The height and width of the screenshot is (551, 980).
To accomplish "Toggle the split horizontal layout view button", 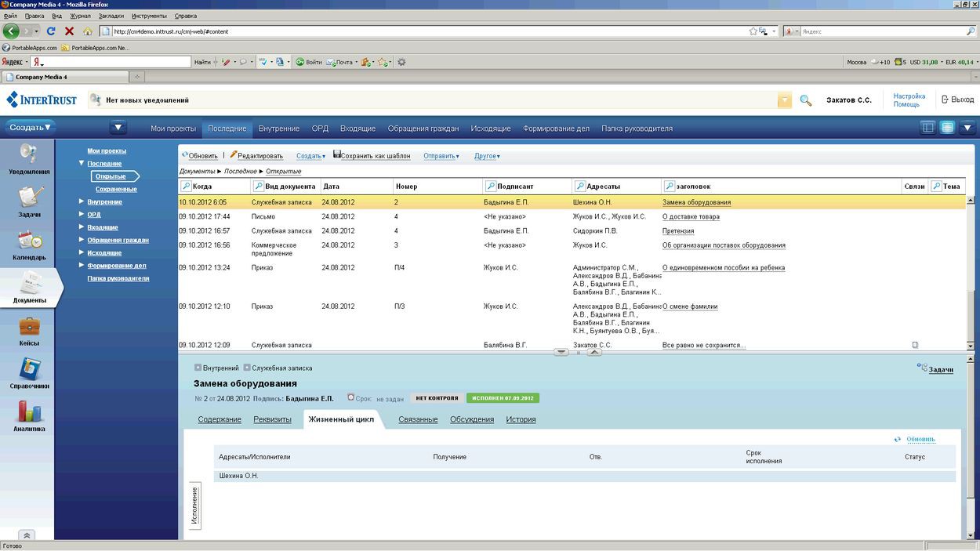I will pyautogui.click(x=947, y=128).
